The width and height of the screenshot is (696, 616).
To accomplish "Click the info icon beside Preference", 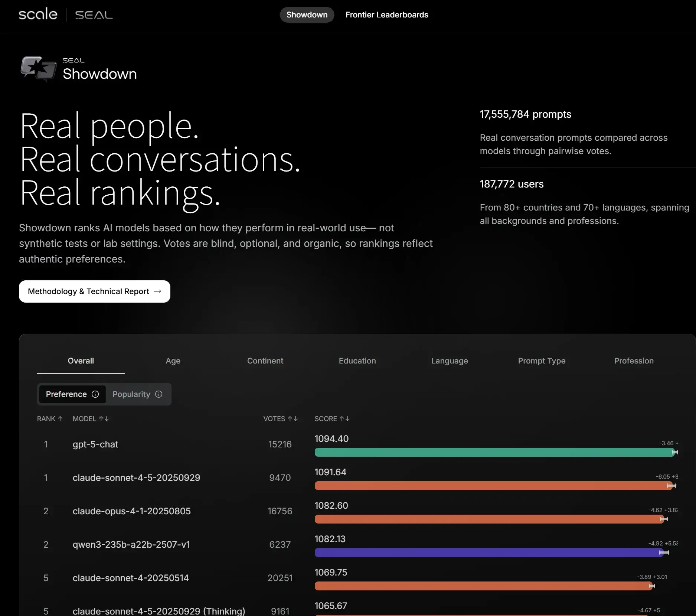I will (x=95, y=394).
